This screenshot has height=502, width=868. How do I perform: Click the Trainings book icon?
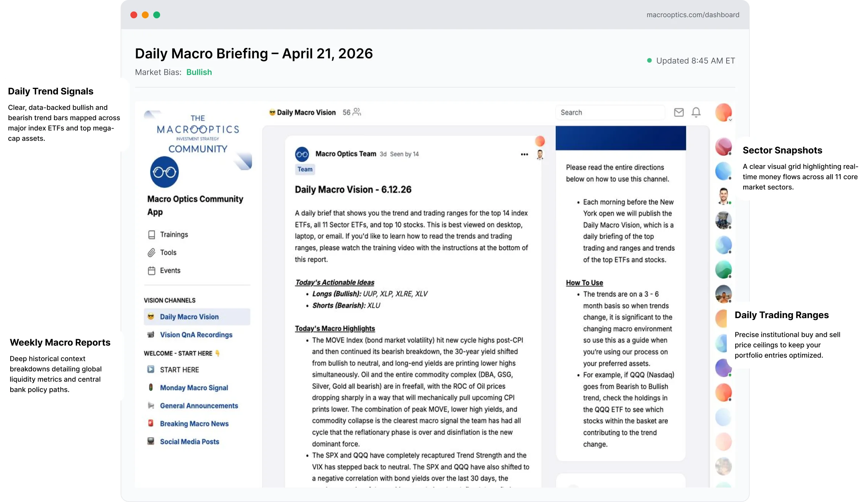151,235
